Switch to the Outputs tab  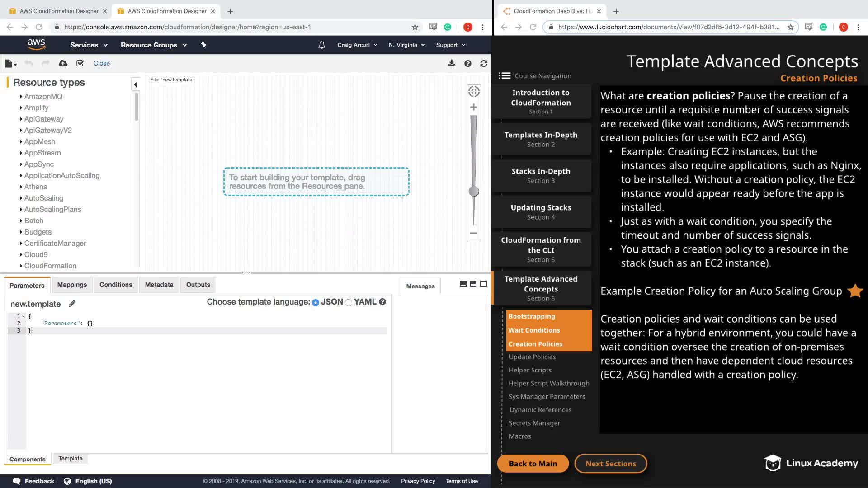click(198, 285)
